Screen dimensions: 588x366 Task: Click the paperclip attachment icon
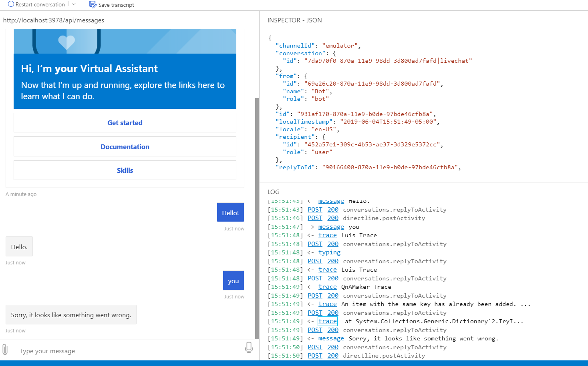(x=6, y=349)
